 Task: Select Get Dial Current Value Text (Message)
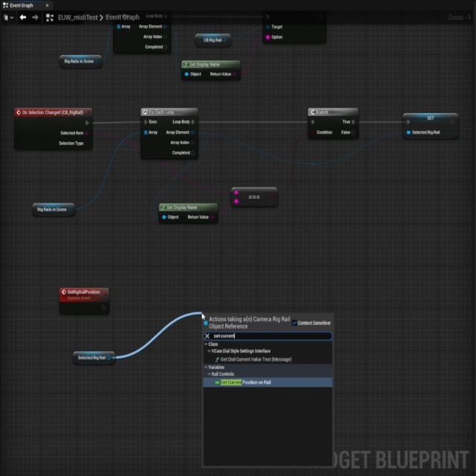256,359
